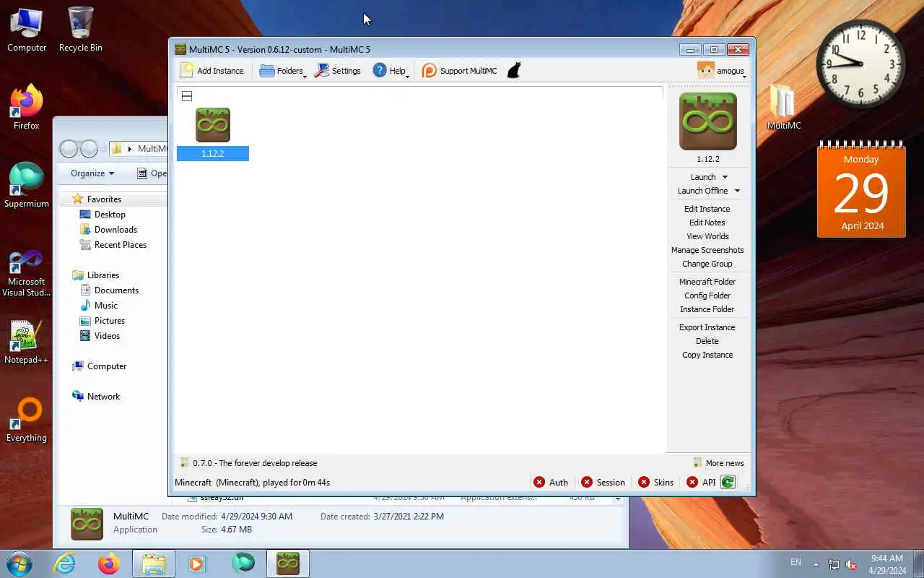Open the amogus account dropdown
Viewport: 924px width, 578px height.
tap(721, 70)
